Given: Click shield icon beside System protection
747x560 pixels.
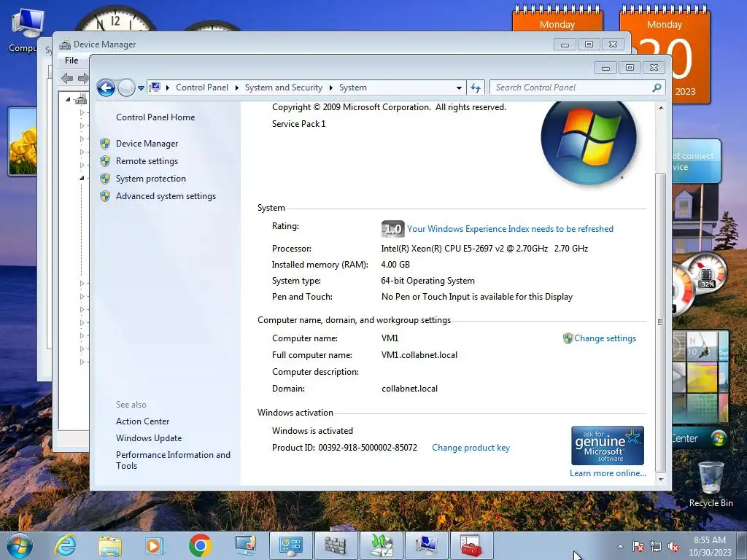Looking at the screenshot, I should (x=105, y=179).
